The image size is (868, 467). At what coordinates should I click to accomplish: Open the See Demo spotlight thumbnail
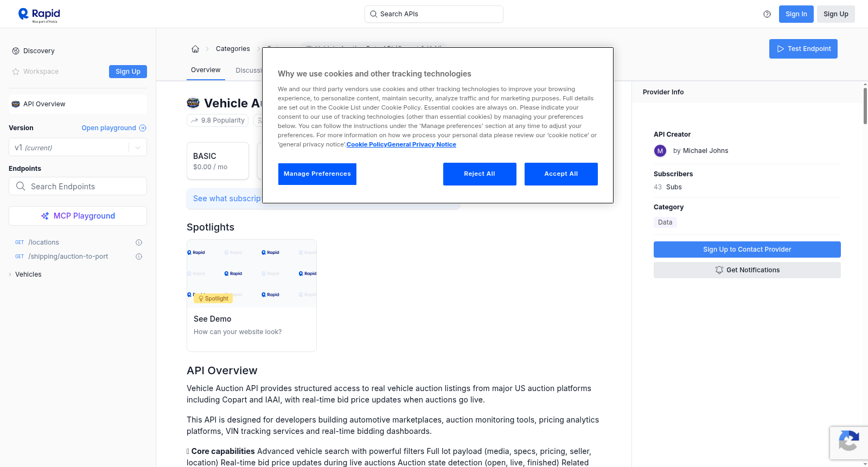[x=252, y=273]
